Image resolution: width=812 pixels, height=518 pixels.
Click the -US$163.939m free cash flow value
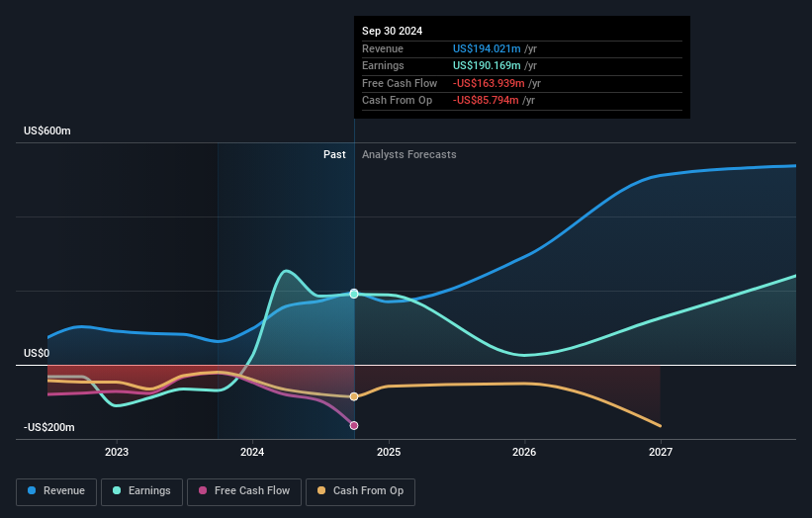[x=489, y=83]
